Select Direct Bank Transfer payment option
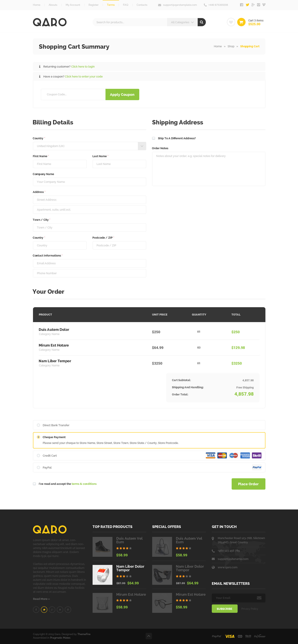 pos(39,425)
